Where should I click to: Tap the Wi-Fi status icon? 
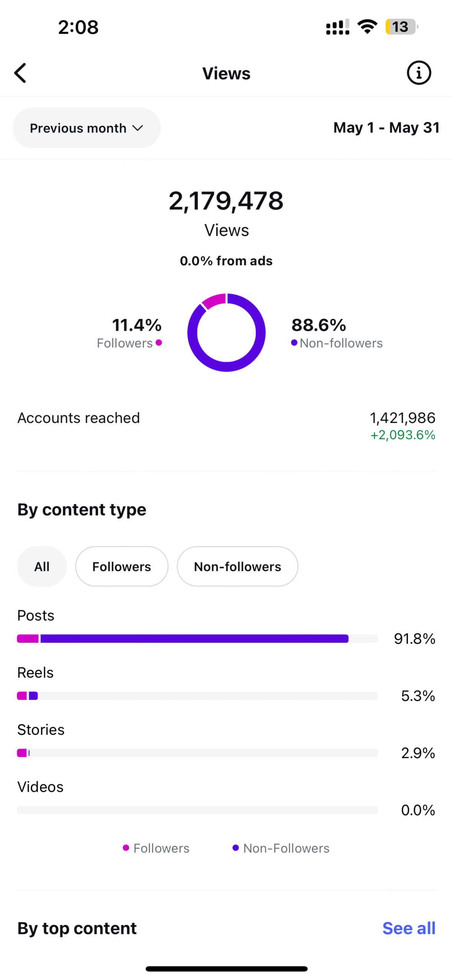(x=367, y=26)
